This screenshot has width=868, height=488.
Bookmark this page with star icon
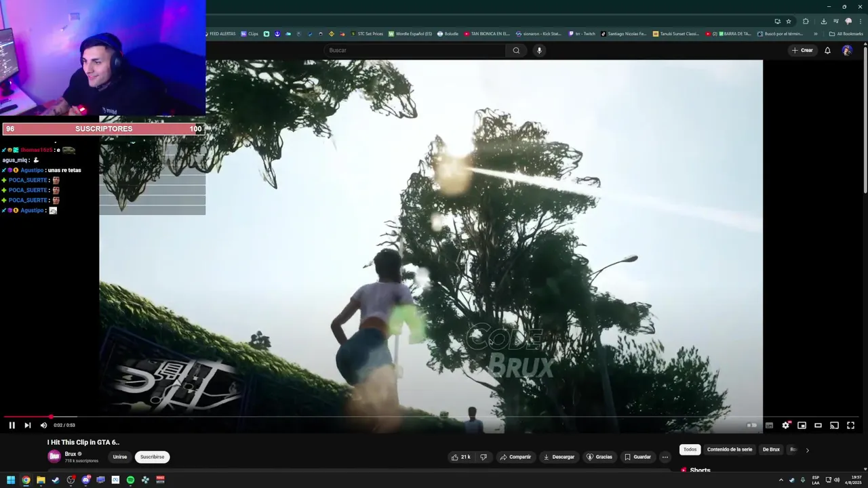tap(789, 21)
